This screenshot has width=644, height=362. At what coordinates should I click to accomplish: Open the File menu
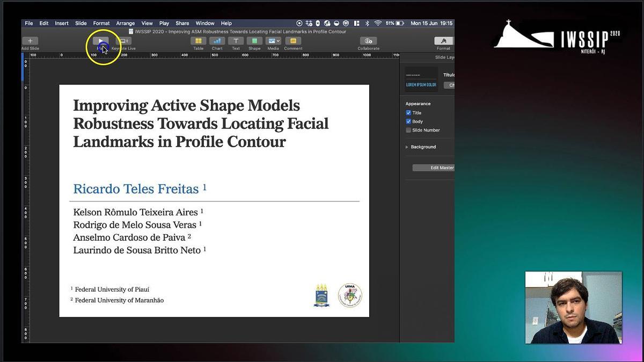[x=29, y=23]
